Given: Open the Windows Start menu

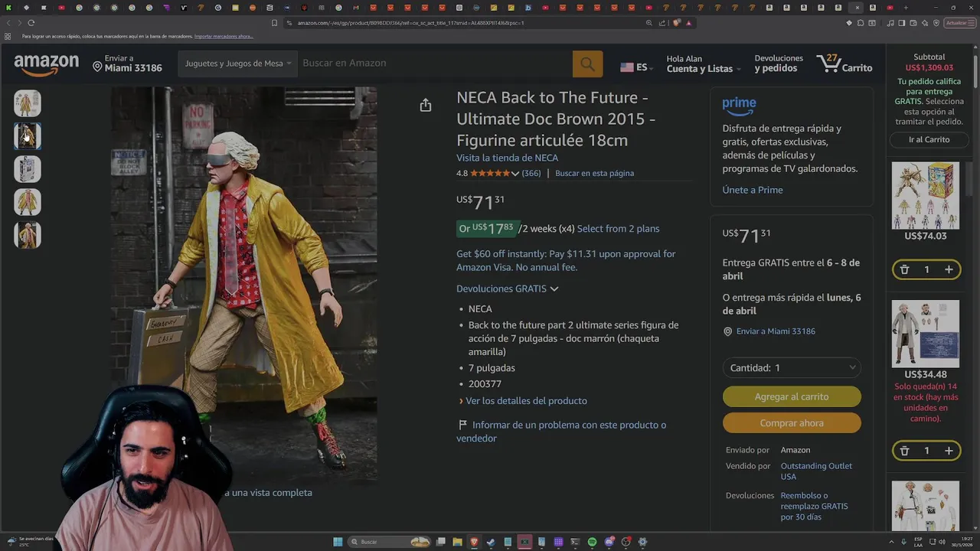Looking at the screenshot, I should pos(338,542).
